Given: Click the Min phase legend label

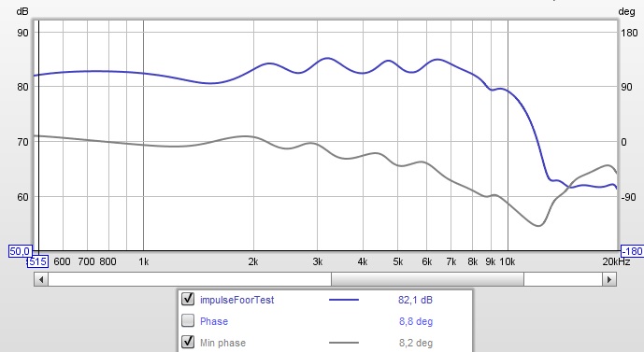Looking at the screenshot, I should click(x=222, y=343).
